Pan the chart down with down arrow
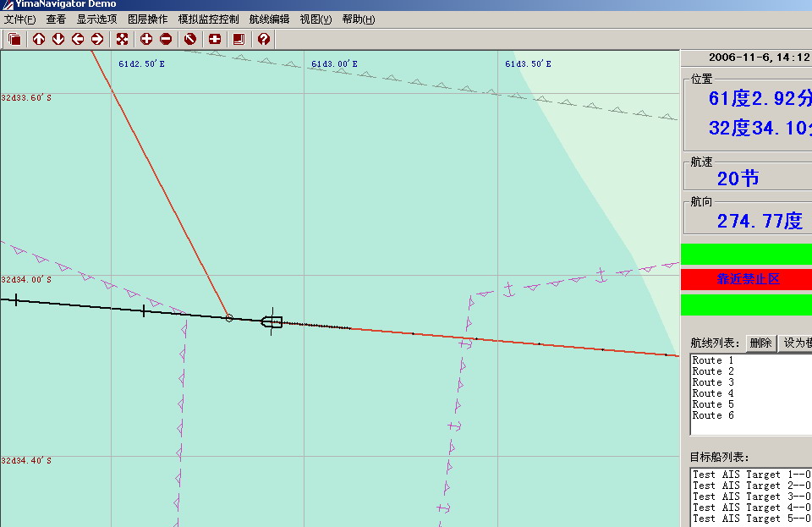Image resolution: width=812 pixels, height=527 pixels. coord(58,39)
